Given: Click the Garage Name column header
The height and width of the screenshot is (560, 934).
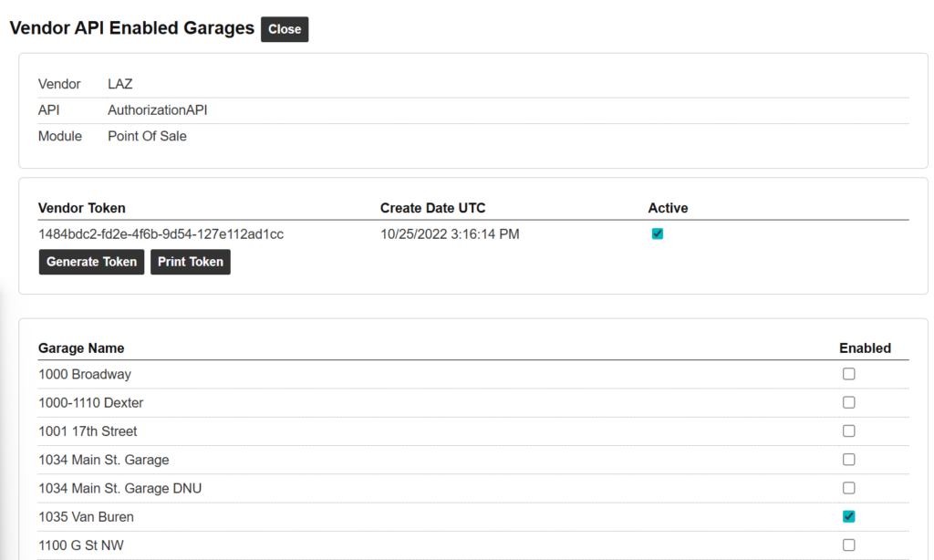Looking at the screenshot, I should coord(81,347).
